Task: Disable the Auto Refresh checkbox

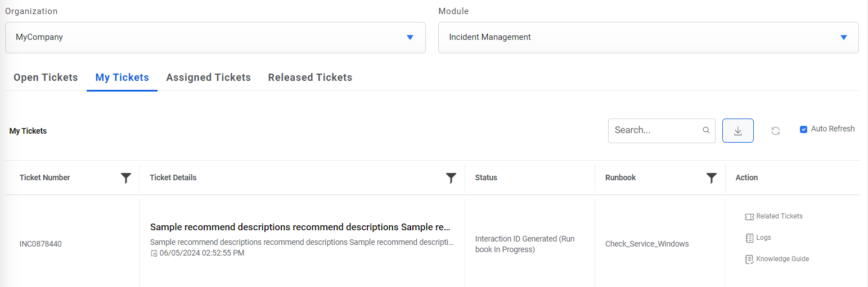Action: coord(803,129)
